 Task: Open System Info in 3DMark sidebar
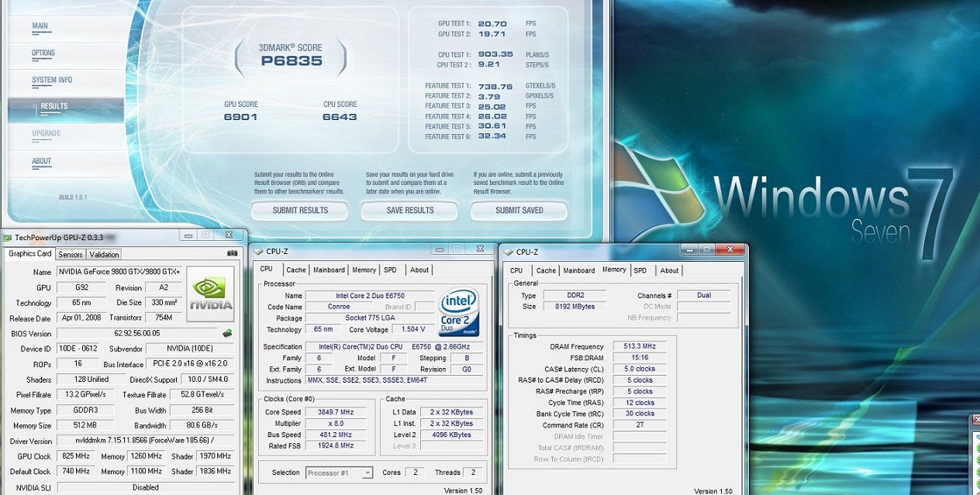(x=52, y=80)
